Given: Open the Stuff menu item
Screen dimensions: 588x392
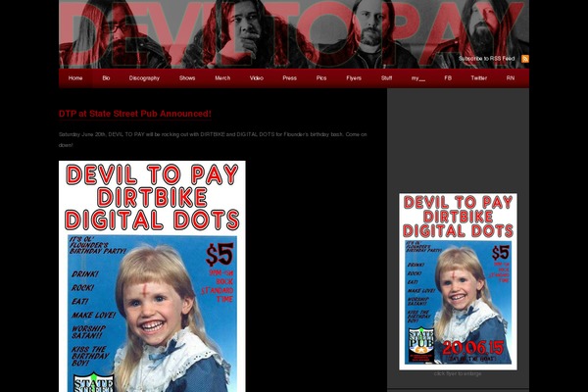Looking at the screenshot, I should coord(387,78).
